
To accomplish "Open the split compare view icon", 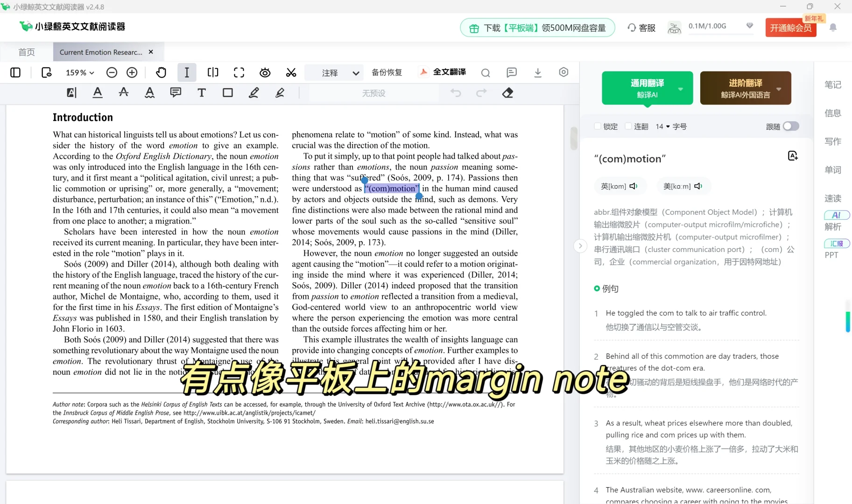I will tap(213, 72).
